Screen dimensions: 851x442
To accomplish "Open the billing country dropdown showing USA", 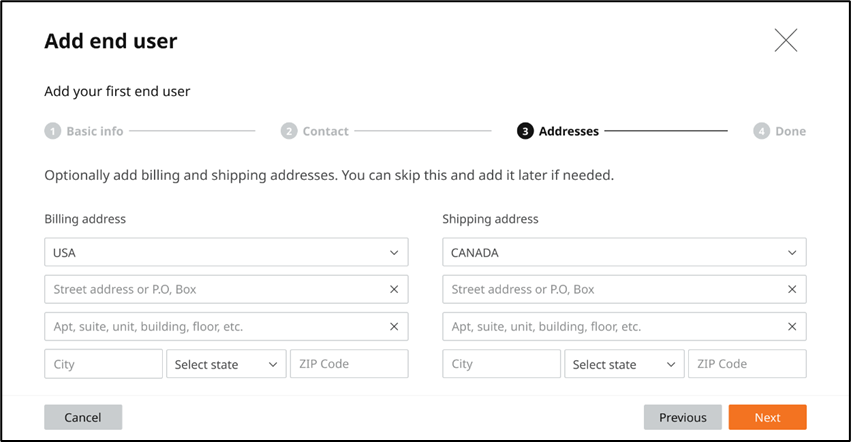I will [226, 252].
